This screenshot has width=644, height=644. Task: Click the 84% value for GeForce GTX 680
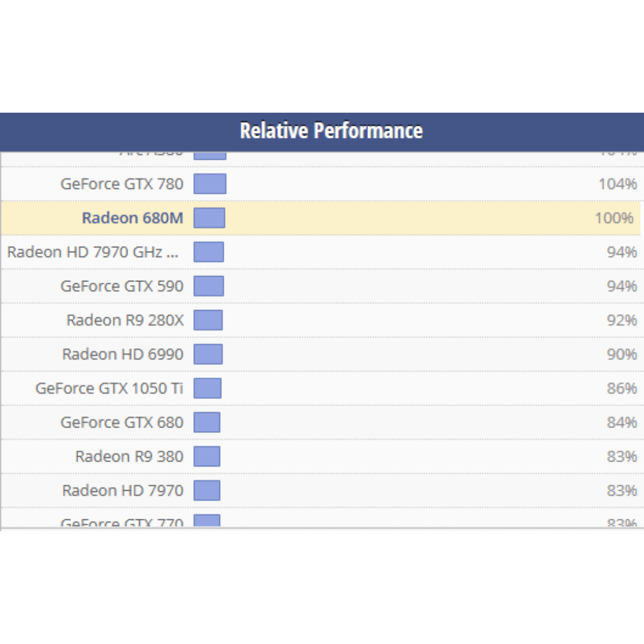point(622,422)
